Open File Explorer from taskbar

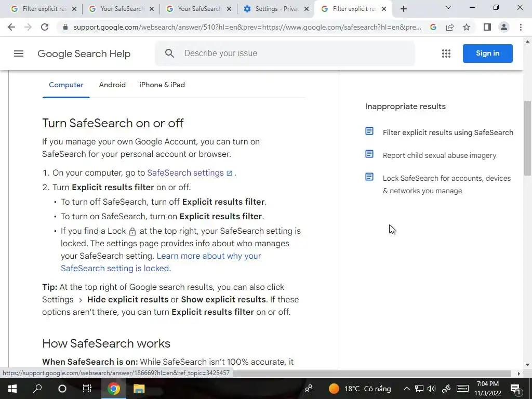139,389
